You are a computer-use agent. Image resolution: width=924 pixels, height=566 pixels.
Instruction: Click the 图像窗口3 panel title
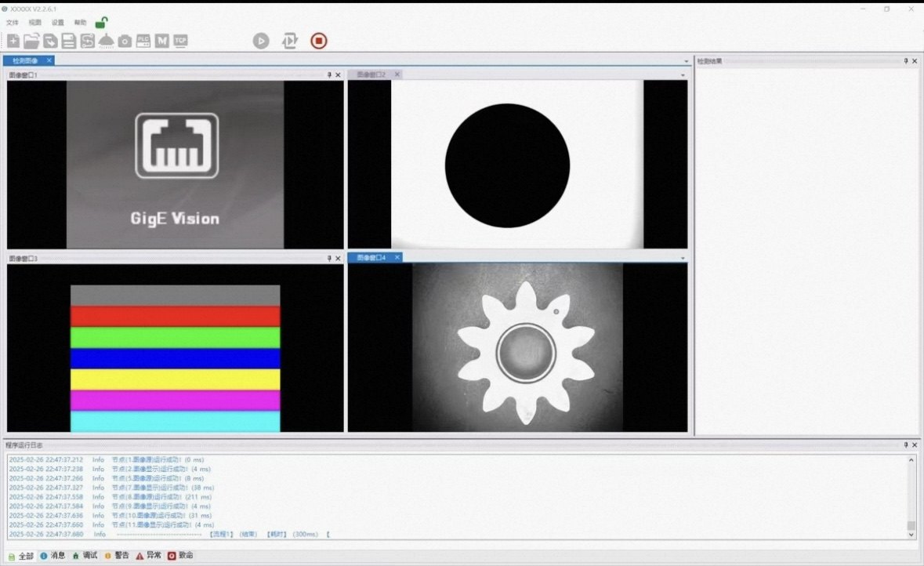[23, 258]
